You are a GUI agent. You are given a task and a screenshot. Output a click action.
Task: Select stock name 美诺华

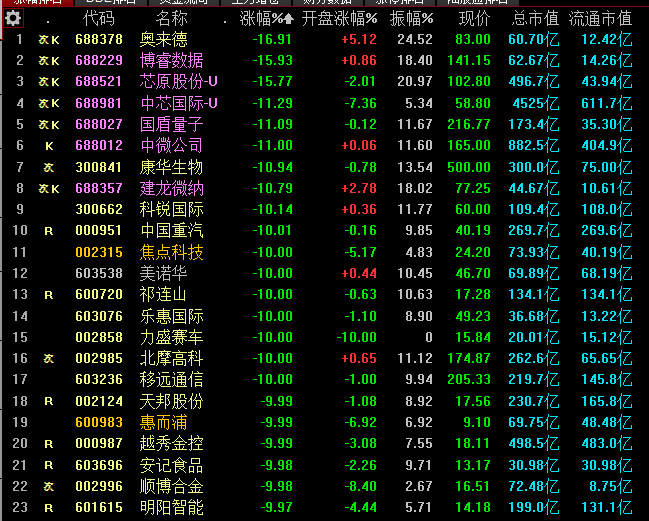163,273
